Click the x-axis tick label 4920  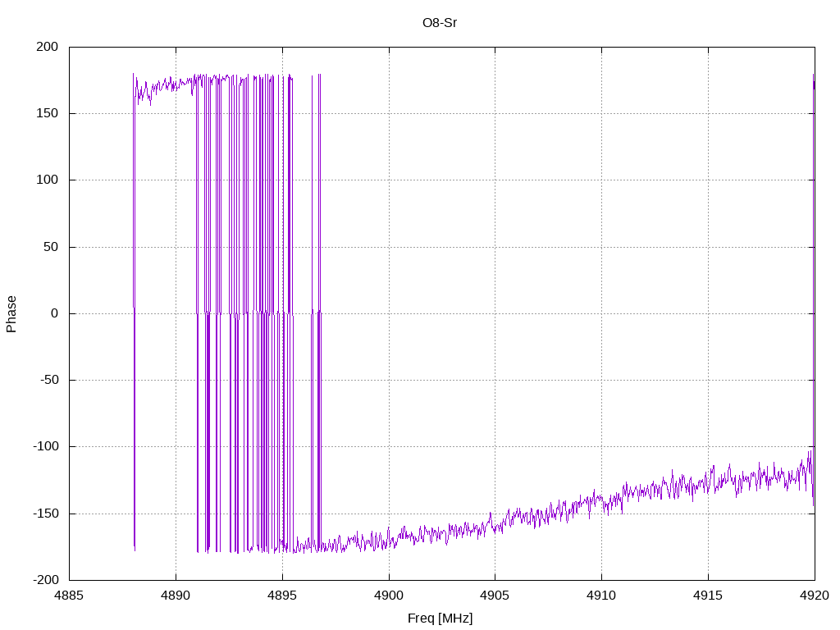[815, 596]
